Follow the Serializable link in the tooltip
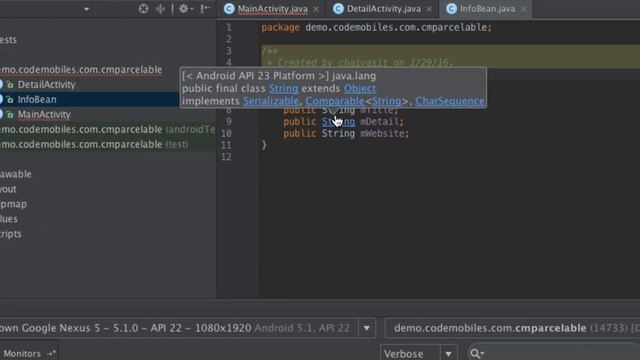This screenshot has height=360, width=640. pyautogui.click(x=271, y=101)
